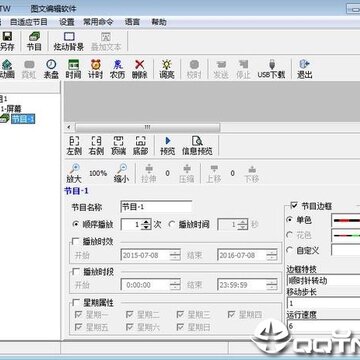Open the 移动步长 combo box
The height and width of the screenshot is (360, 360).
coord(323,303)
